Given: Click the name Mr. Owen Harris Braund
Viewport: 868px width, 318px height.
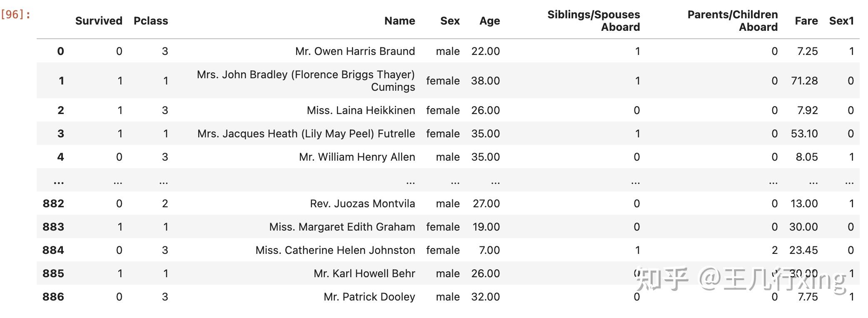Looking at the screenshot, I should coord(355,51).
